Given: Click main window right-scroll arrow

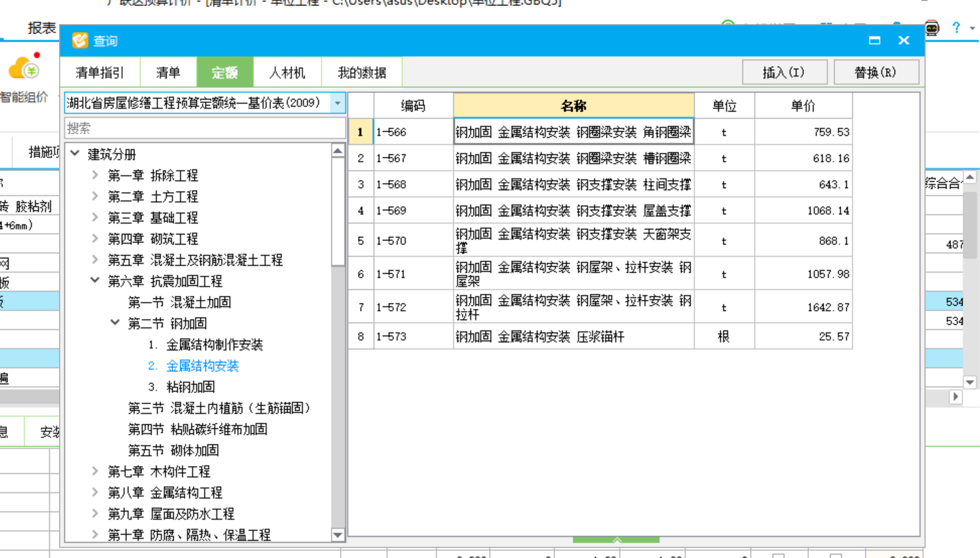Looking at the screenshot, I should coord(955,397).
